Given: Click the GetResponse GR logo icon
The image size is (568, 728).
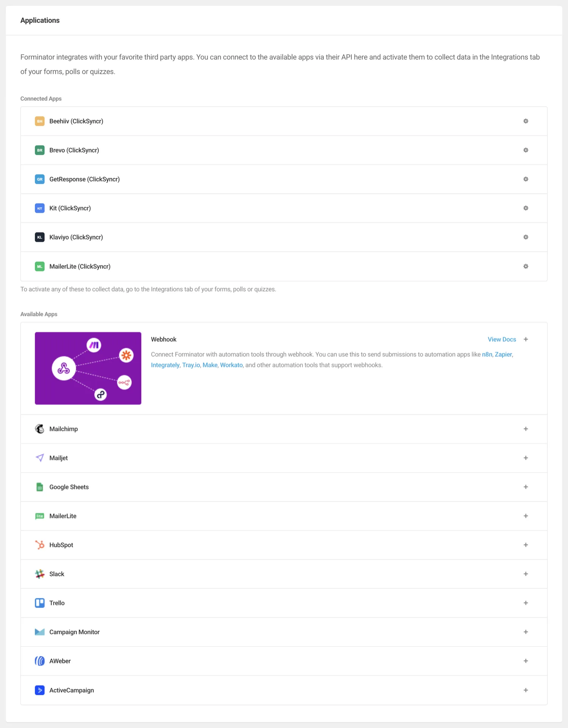Looking at the screenshot, I should 40,179.
